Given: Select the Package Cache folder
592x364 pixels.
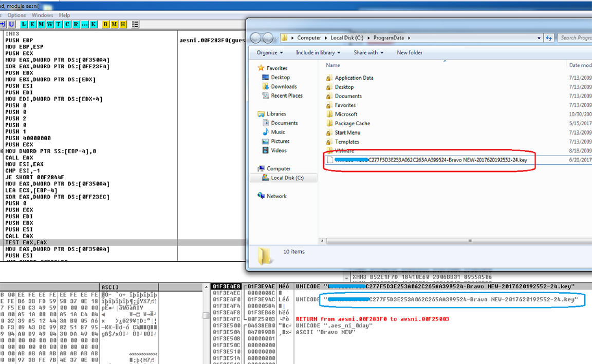Looking at the screenshot, I should pos(352,123).
